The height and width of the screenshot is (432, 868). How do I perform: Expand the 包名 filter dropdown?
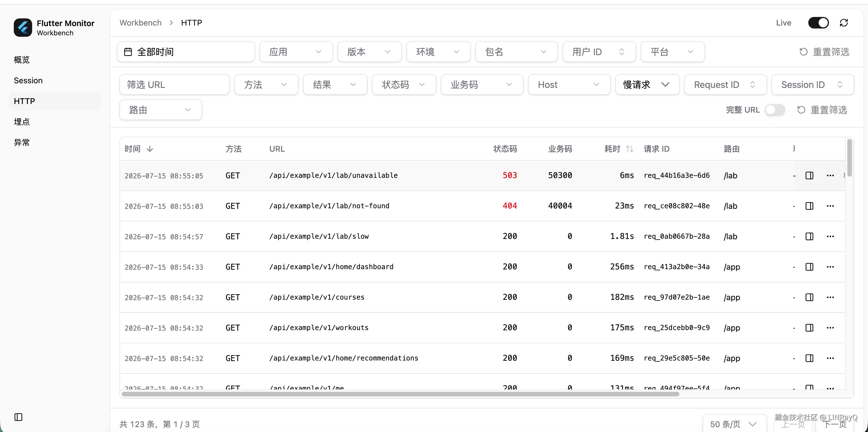pos(517,52)
